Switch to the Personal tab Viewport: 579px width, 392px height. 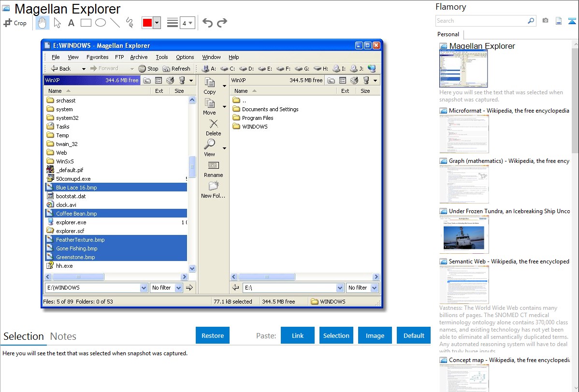[449, 34]
